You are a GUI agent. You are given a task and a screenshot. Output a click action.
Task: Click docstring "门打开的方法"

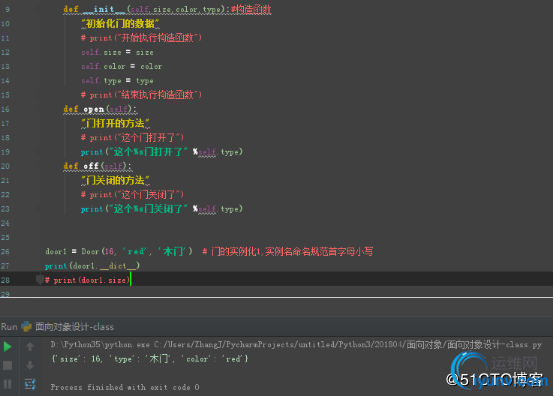[116, 123]
